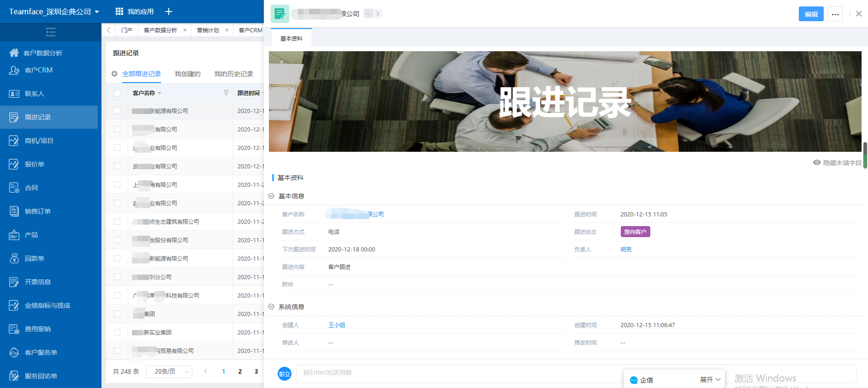Click the gear icon beside 全部跟进记录
Viewport: 868px width, 388px height.
tap(114, 74)
